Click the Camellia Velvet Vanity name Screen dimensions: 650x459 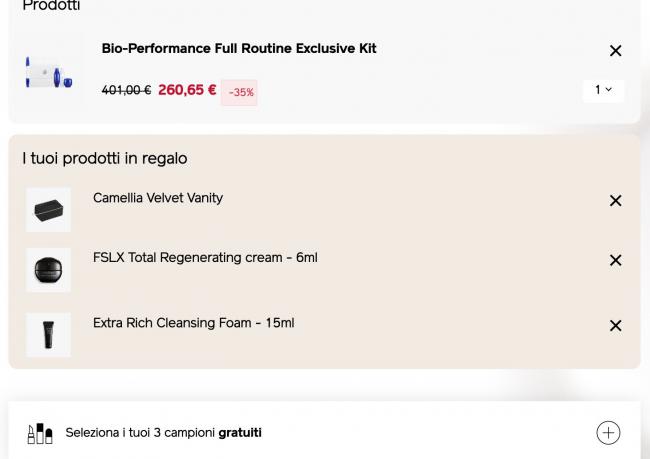pyautogui.click(x=158, y=198)
